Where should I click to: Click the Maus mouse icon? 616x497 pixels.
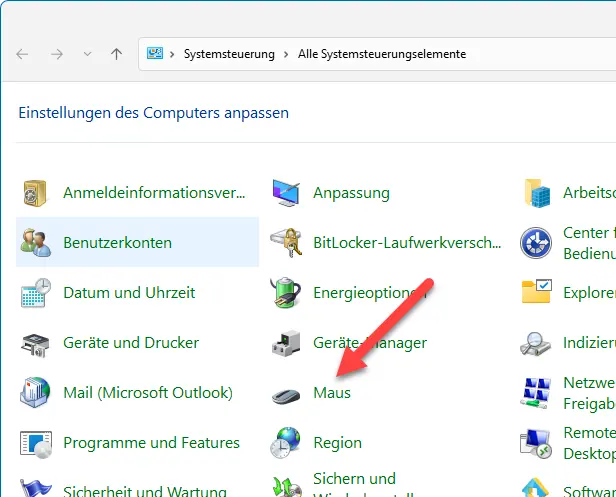pyautogui.click(x=287, y=393)
